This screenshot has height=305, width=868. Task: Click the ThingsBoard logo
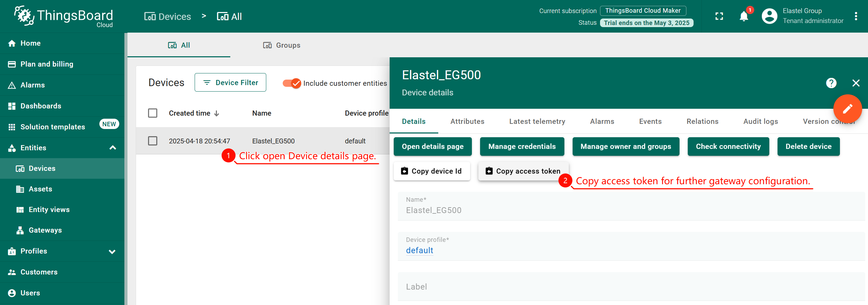point(63,16)
